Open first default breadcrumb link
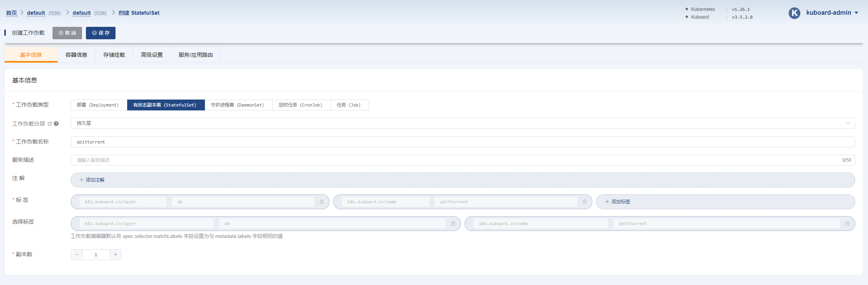Viewport: 868px width, 285px height. point(36,13)
